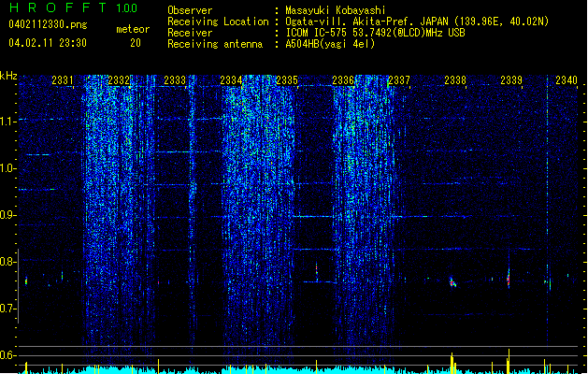Click the 2332 time marker

(119, 80)
